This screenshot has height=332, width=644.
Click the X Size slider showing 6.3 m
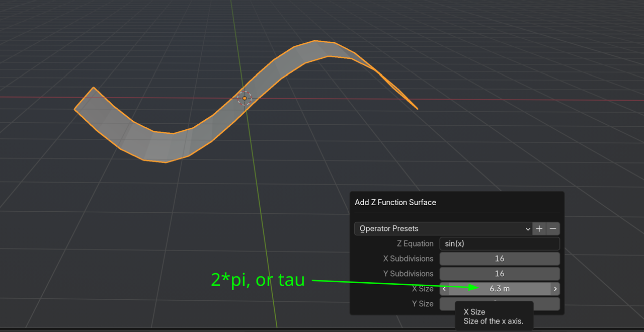coord(499,289)
